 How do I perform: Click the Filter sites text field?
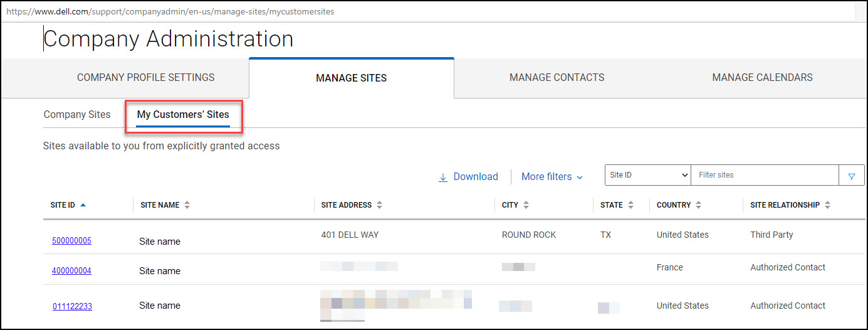tap(765, 175)
